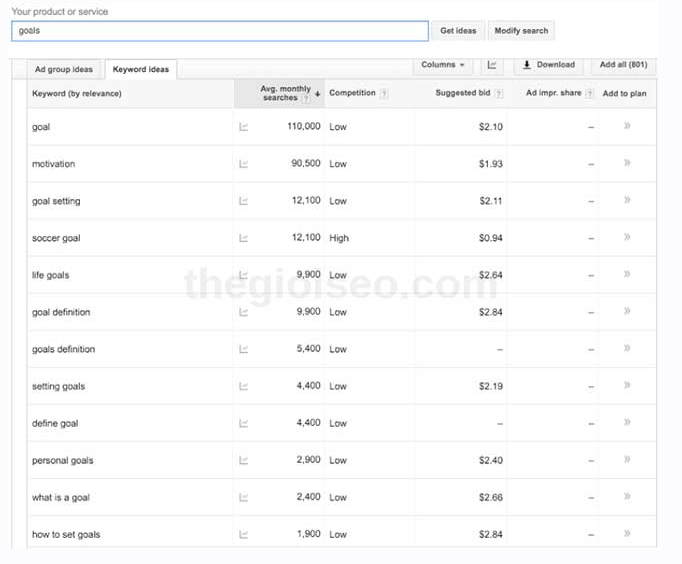The height and width of the screenshot is (564, 682).
Task: Open trend chart icon for 'define goal' row
Action: tap(244, 423)
